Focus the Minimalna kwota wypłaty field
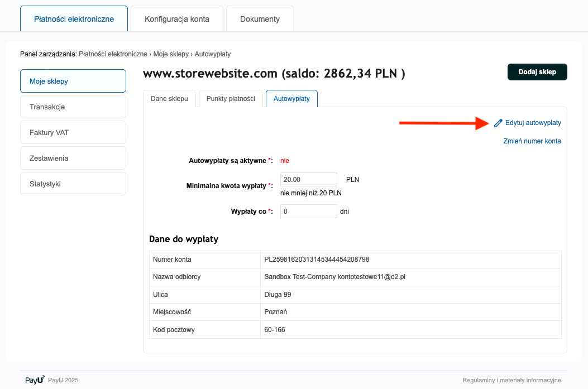588x389 pixels. [308, 180]
